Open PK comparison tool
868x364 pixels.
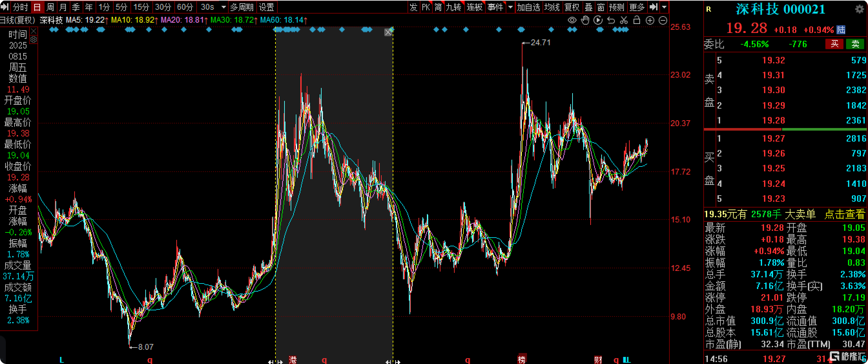point(426,7)
